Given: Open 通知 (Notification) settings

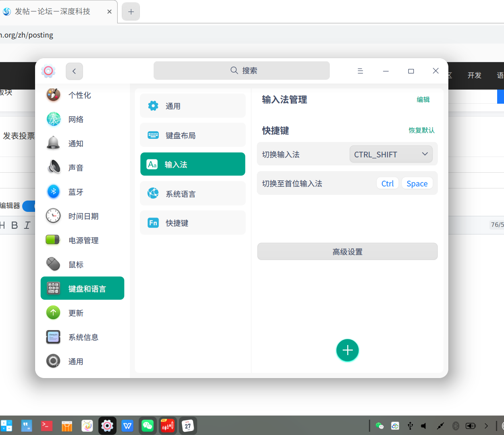Looking at the screenshot, I should coord(82,144).
